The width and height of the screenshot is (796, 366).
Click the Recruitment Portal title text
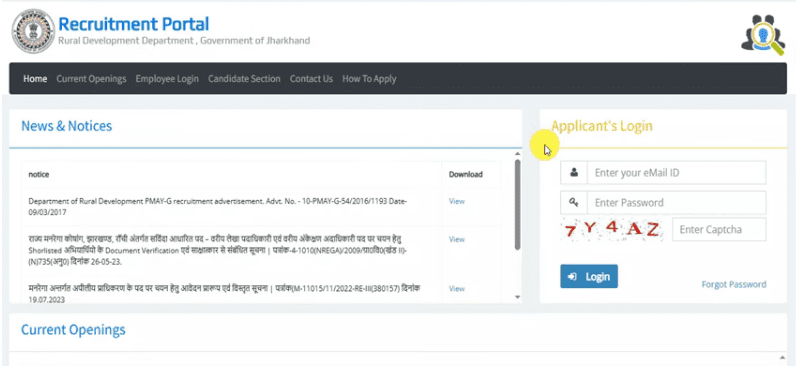coord(134,24)
